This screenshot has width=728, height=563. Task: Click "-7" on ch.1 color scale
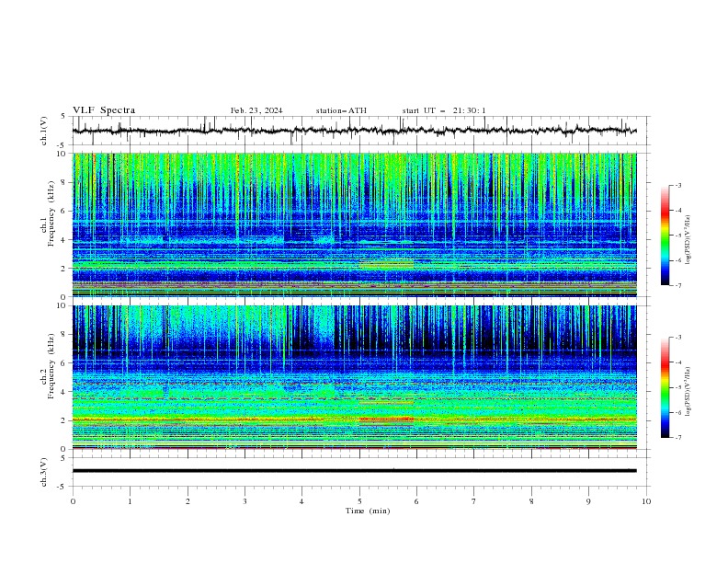(678, 285)
